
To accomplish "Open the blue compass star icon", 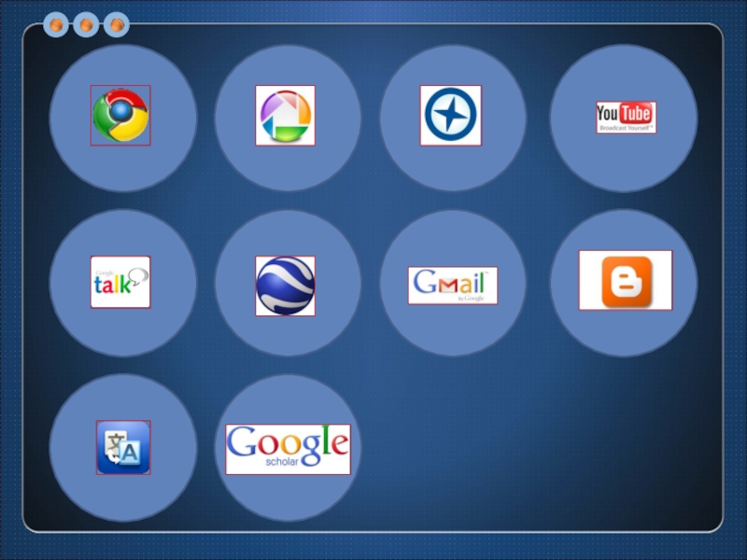I will (x=451, y=115).
